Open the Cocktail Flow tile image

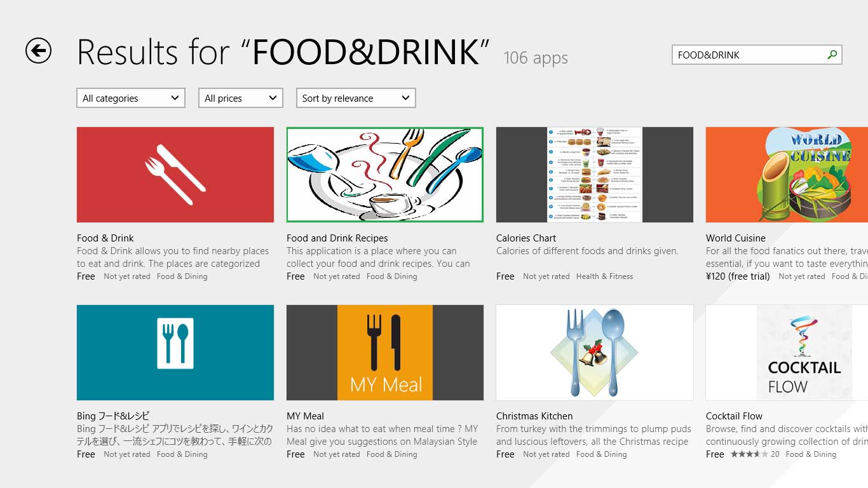point(787,353)
